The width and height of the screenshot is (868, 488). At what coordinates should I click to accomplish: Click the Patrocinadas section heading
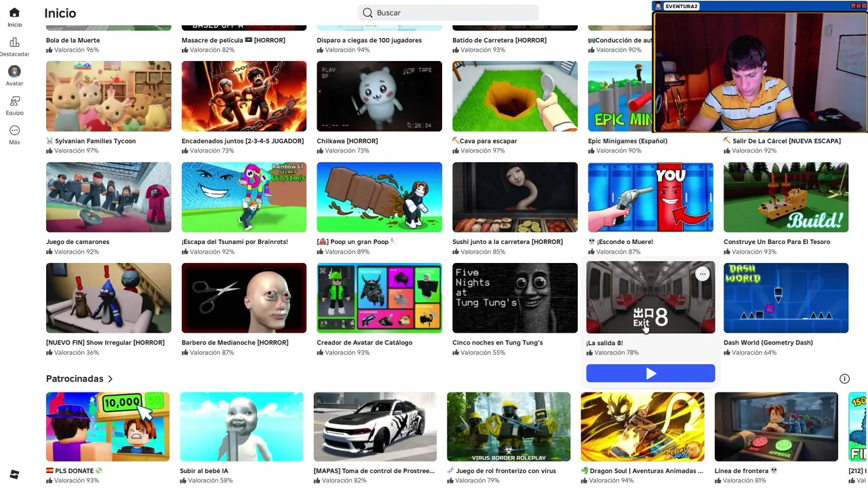tap(75, 379)
